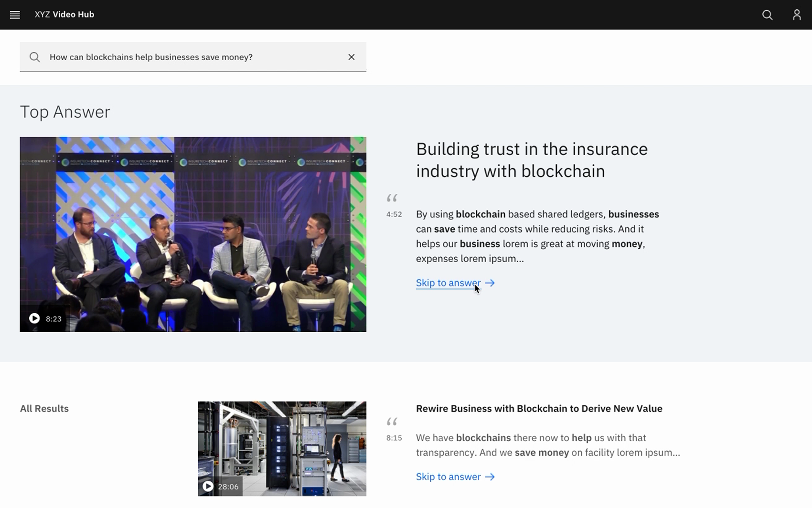Open the data center video thumbnail
Viewport: 812px width, 508px height.
coord(282,448)
